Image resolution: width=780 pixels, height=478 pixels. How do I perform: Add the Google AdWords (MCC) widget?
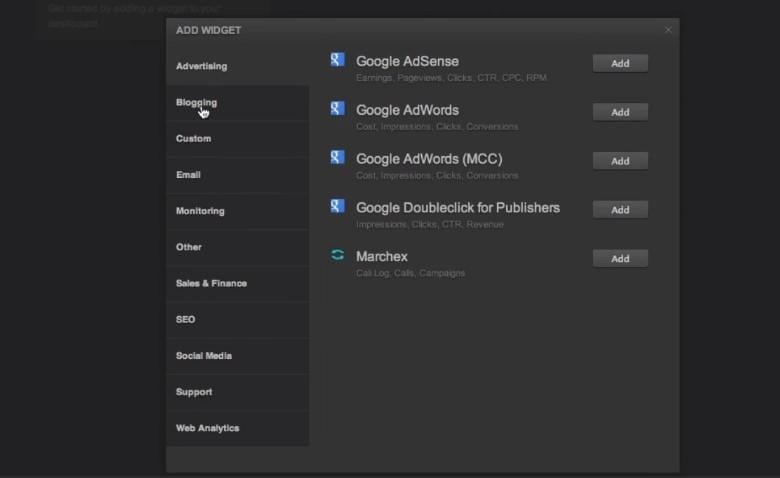[620, 161]
